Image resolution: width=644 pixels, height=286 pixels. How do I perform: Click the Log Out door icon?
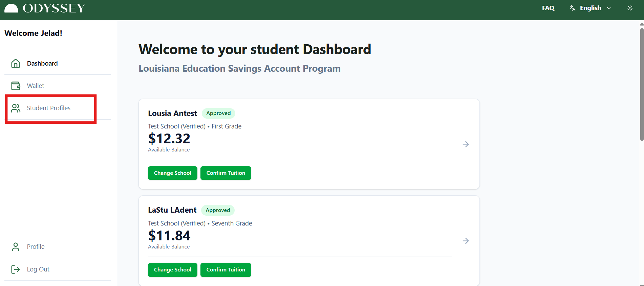tap(16, 269)
